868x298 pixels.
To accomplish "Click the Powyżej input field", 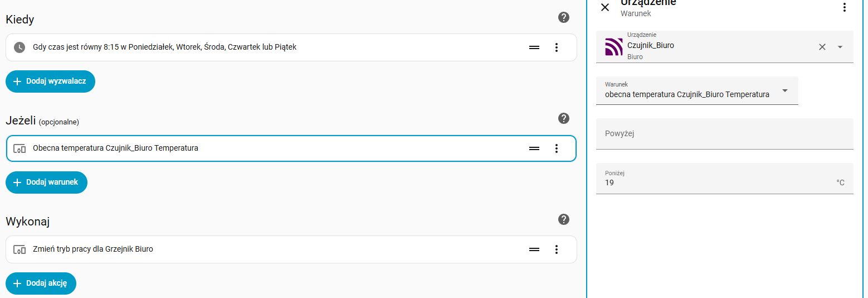I will [x=724, y=134].
